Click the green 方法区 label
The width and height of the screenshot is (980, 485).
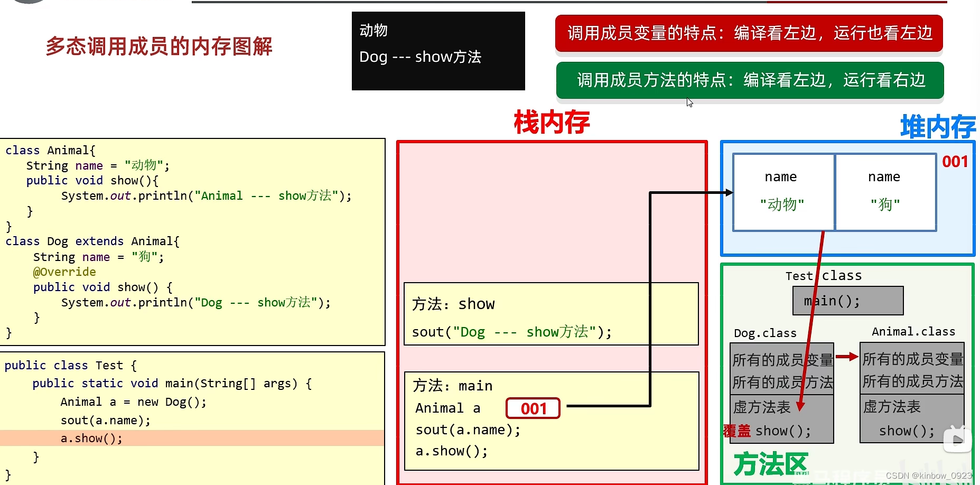pos(770,464)
